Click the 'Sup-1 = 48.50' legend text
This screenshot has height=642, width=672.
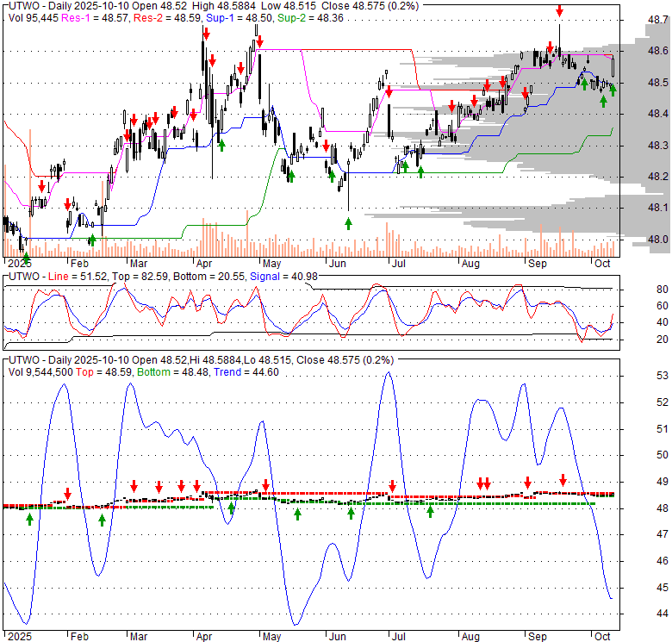point(240,18)
